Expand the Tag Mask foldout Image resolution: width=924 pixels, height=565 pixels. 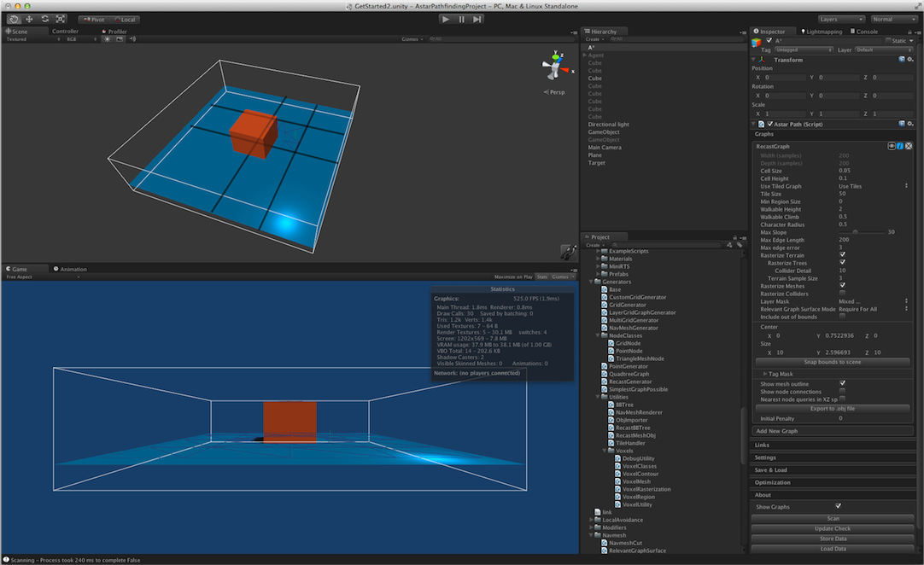point(765,374)
